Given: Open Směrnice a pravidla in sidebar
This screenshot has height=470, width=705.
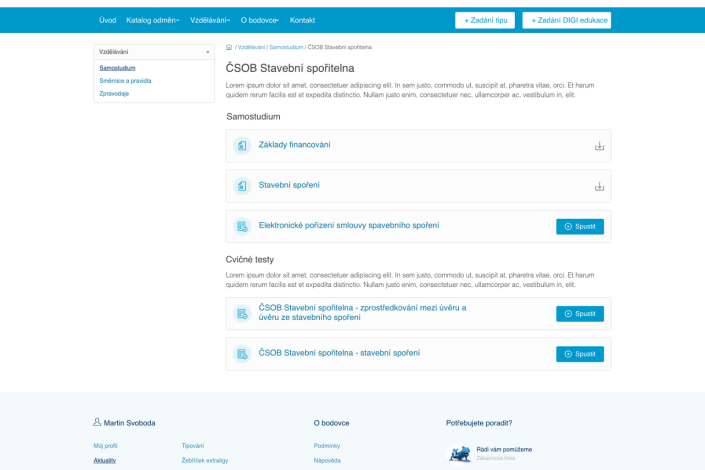Looking at the screenshot, I should [x=125, y=81].
